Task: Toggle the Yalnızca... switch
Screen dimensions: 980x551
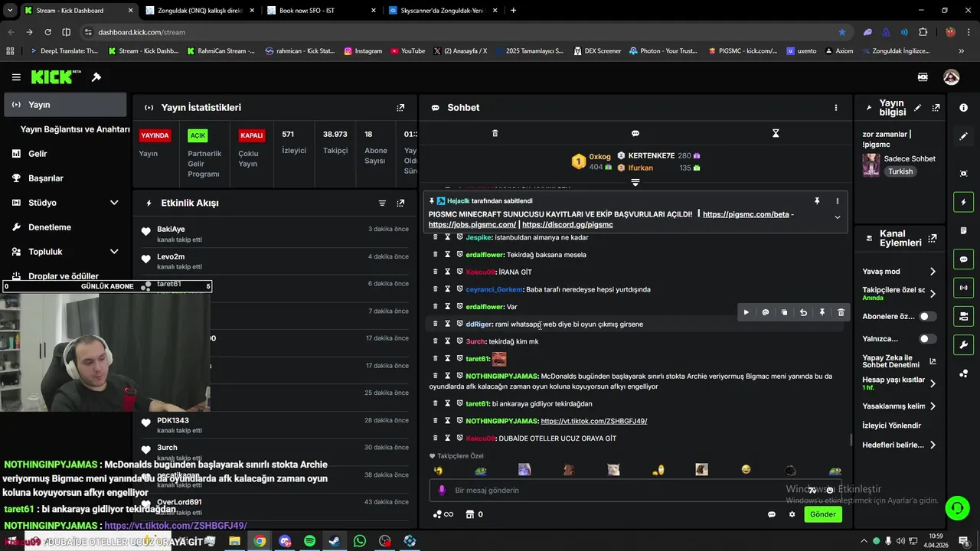Action: click(927, 338)
